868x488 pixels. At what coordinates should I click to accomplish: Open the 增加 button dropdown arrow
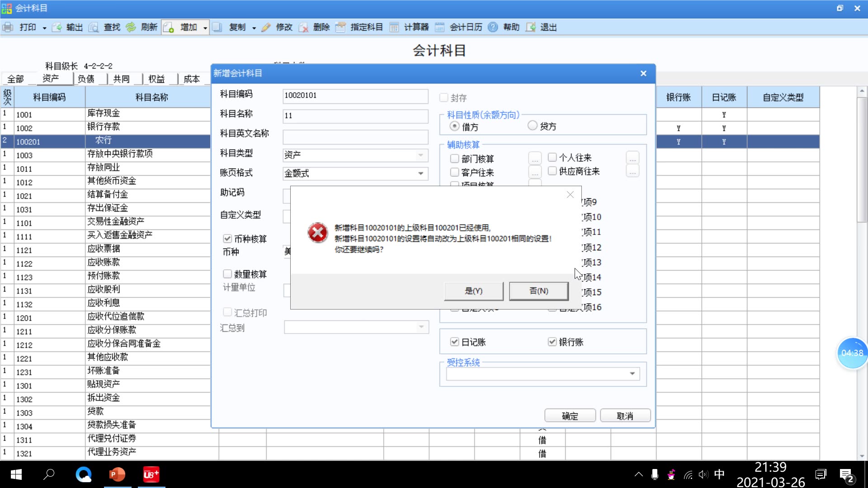tap(205, 28)
